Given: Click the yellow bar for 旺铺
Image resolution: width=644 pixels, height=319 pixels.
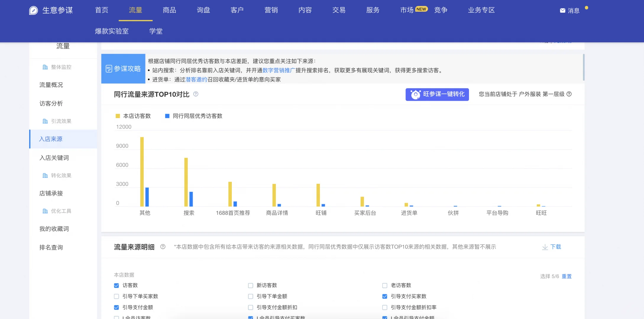Looking at the screenshot, I should coord(318,195).
